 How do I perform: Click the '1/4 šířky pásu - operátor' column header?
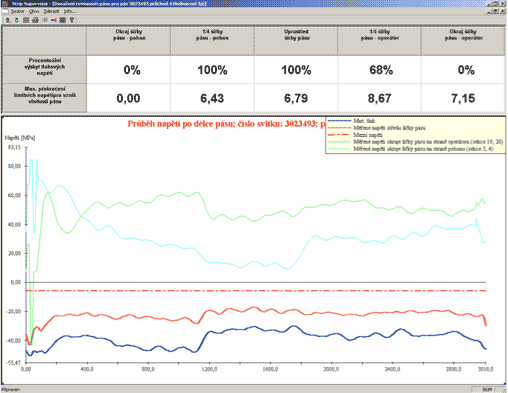click(x=380, y=41)
